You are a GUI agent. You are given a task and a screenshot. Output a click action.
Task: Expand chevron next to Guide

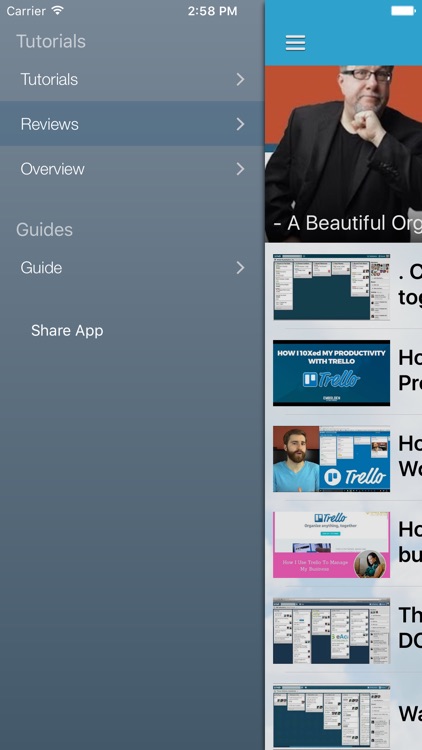coord(240,268)
